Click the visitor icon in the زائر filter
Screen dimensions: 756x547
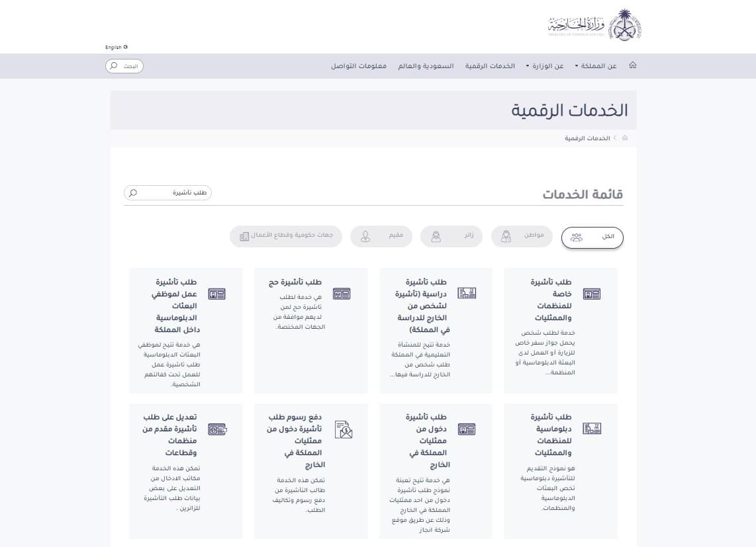click(436, 236)
